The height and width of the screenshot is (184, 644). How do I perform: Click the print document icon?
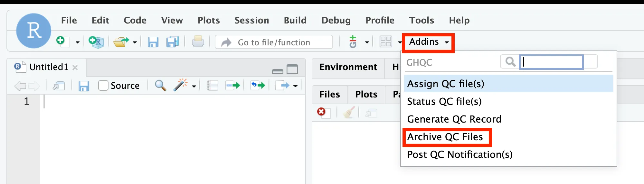(198, 42)
